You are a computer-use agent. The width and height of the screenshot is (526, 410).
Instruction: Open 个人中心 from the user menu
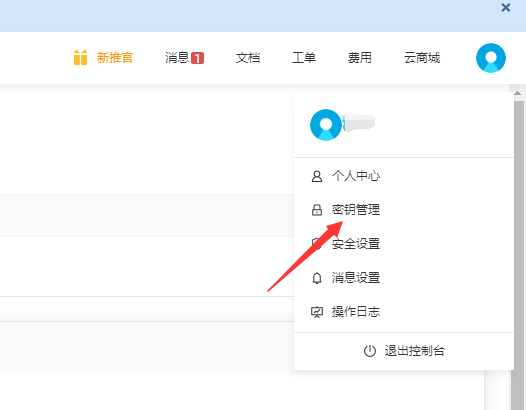click(356, 176)
